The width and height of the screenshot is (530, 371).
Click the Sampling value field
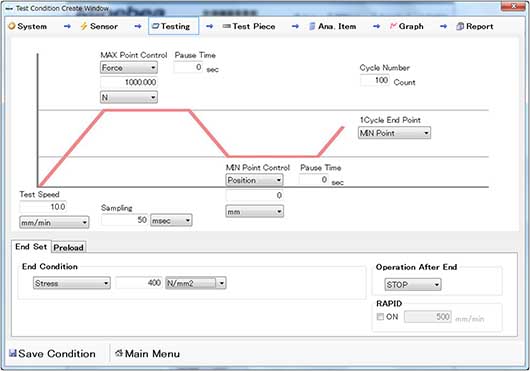click(124, 220)
